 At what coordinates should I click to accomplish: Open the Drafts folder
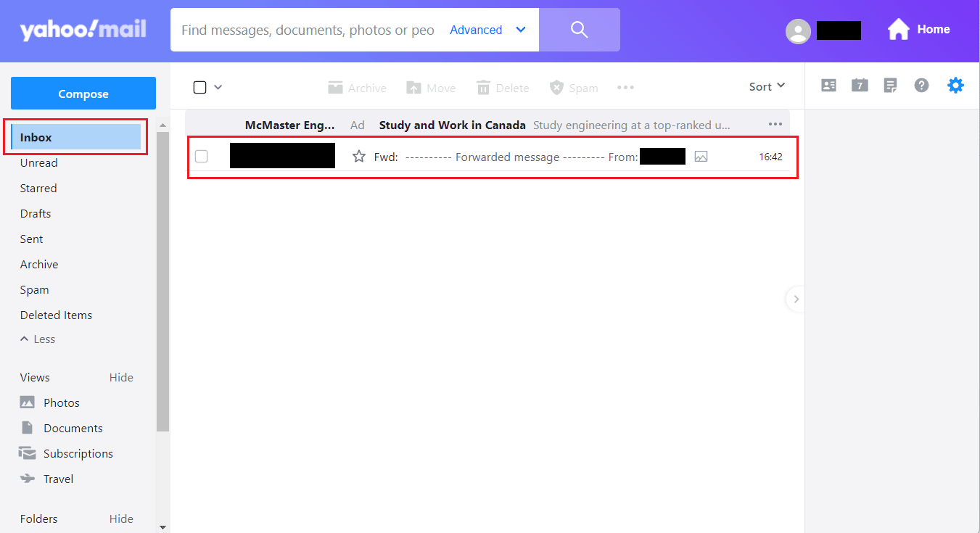tap(35, 213)
